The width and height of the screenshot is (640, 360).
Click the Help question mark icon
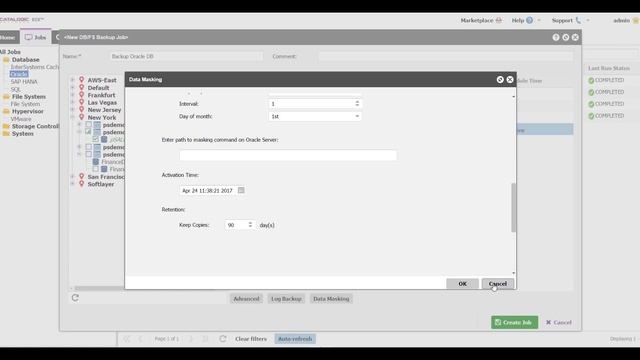(529, 20)
